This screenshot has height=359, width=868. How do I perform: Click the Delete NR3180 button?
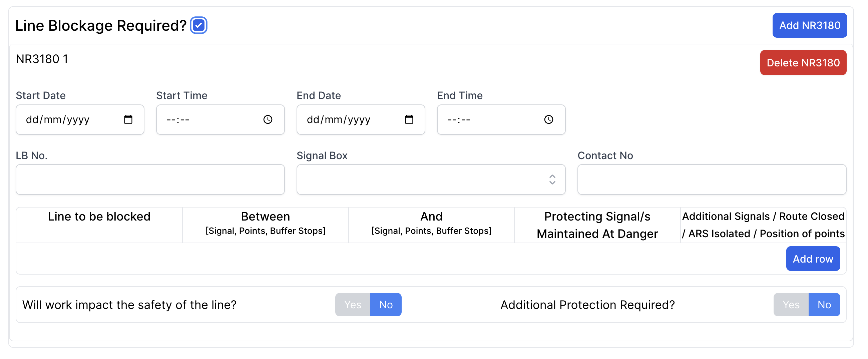803,63
